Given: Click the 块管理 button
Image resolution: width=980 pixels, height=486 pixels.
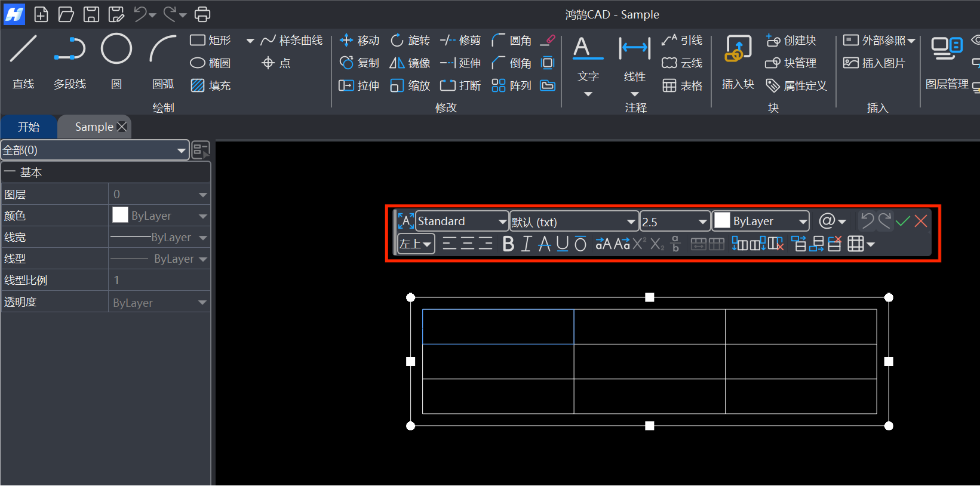Looking at the screenshot, I should pos(791,63).
